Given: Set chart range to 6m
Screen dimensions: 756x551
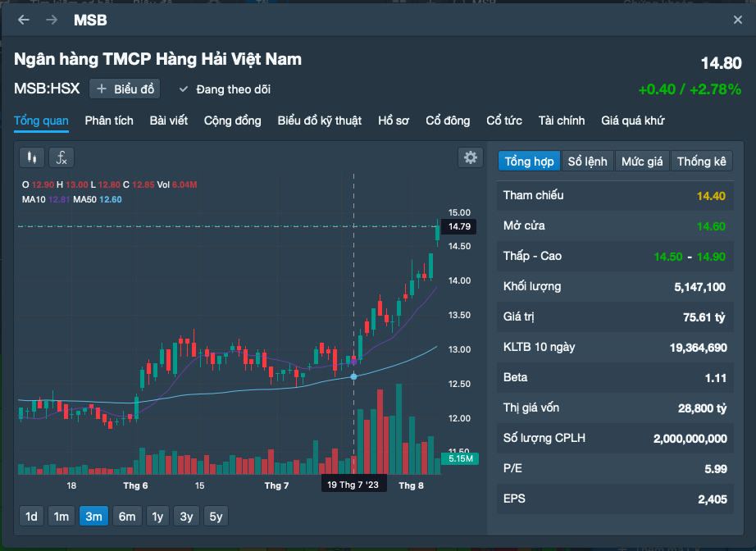Looking at the screenshot, I should (127, 517).
